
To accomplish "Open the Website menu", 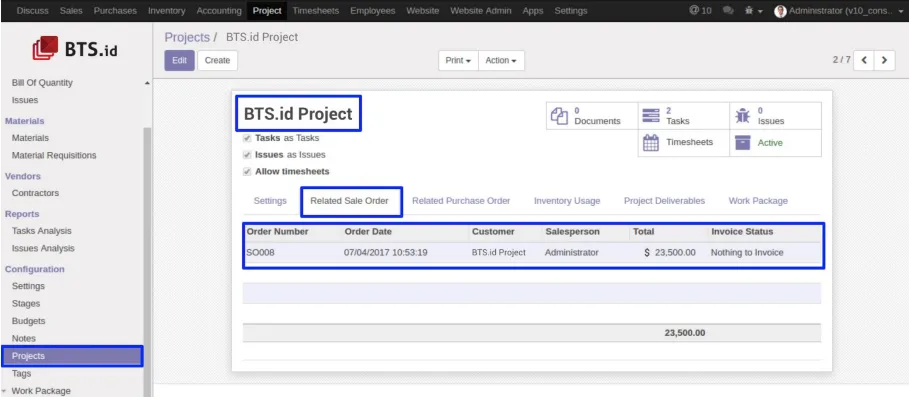I will pos(422,10).
